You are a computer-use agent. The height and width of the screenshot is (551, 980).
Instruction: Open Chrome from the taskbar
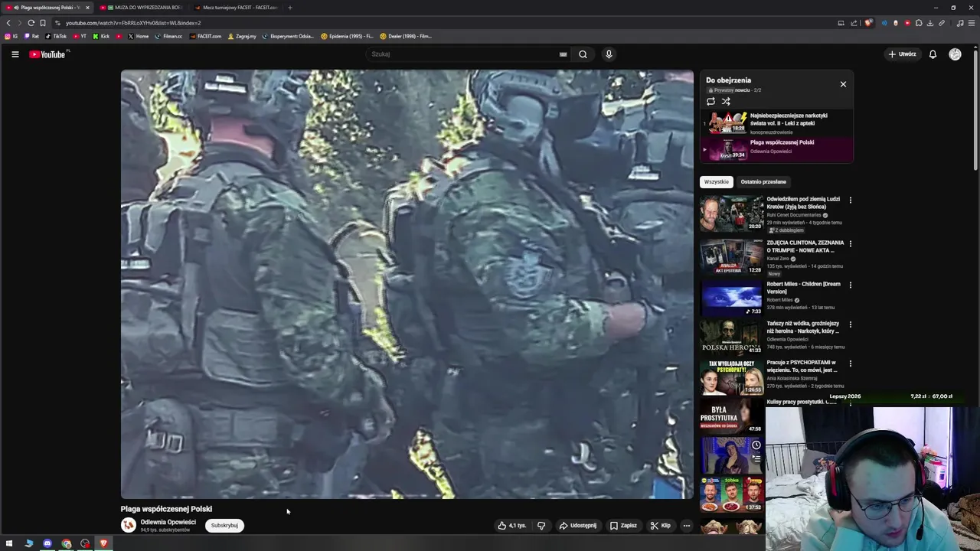67,543
